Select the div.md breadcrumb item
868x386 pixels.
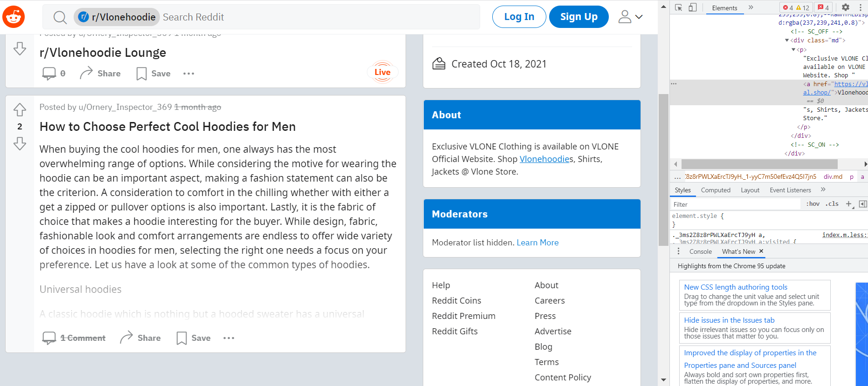click(833, 177)
